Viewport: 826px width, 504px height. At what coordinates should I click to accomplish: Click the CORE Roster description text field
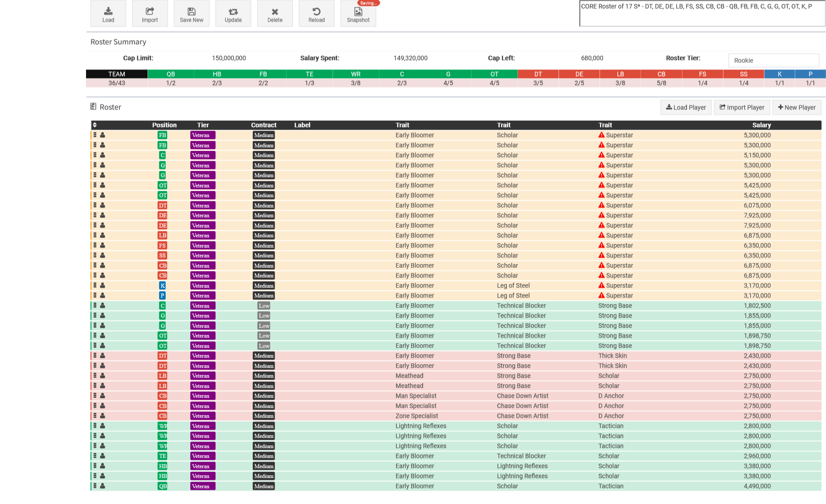click(702, 14)
